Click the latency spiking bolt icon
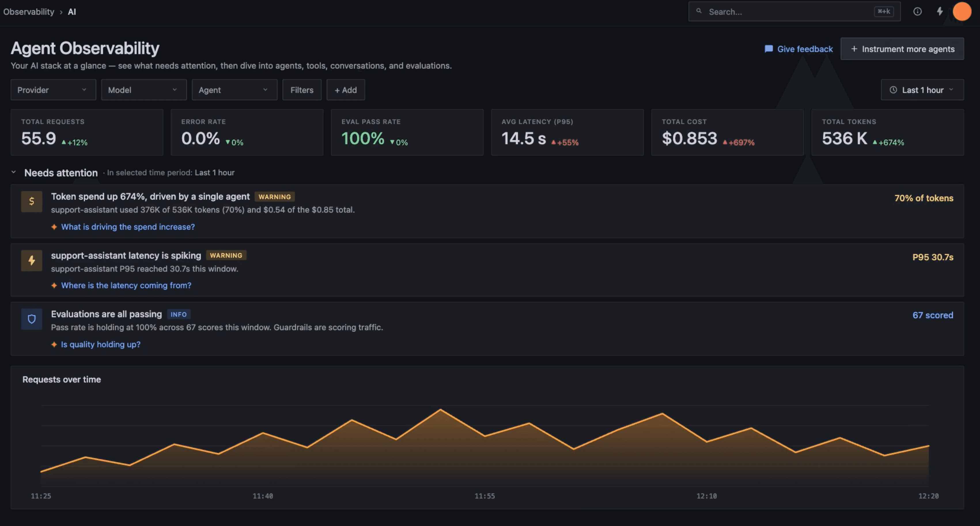Viewport: 980px width, 526px height. click(x=32, y=260)
